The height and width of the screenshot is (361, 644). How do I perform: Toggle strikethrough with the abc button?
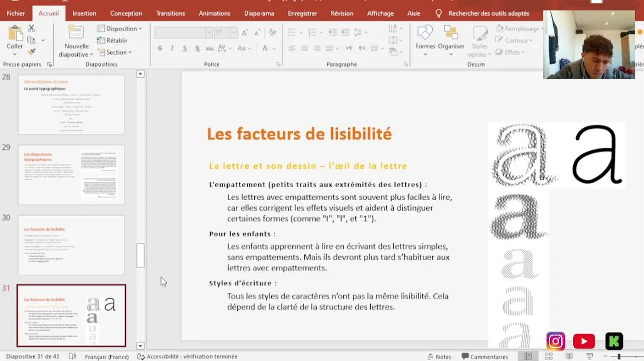[210, 49]
